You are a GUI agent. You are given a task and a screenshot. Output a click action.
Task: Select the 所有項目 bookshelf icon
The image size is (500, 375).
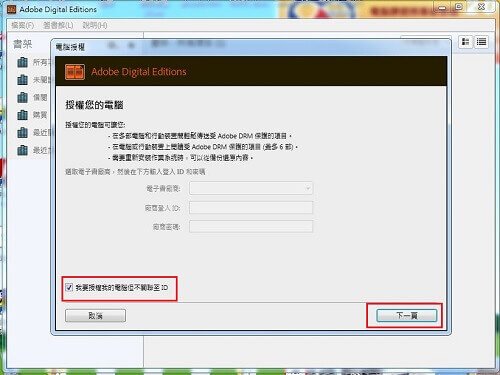tap(23, 62)
